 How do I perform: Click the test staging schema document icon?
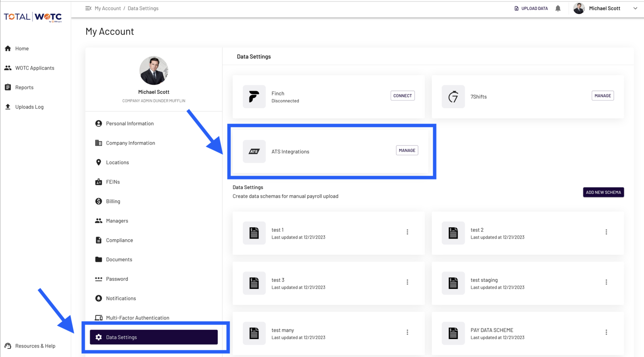[453, 283]
